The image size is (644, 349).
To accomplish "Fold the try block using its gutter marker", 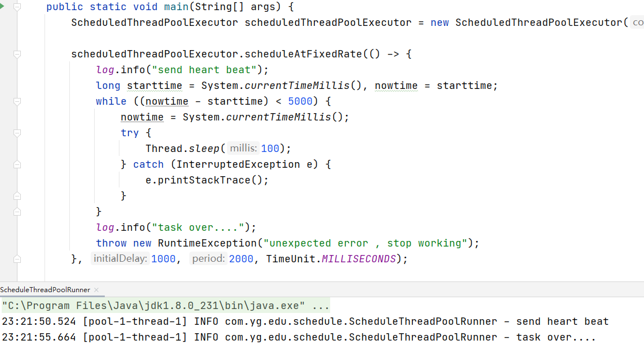I will click(17, 133).
